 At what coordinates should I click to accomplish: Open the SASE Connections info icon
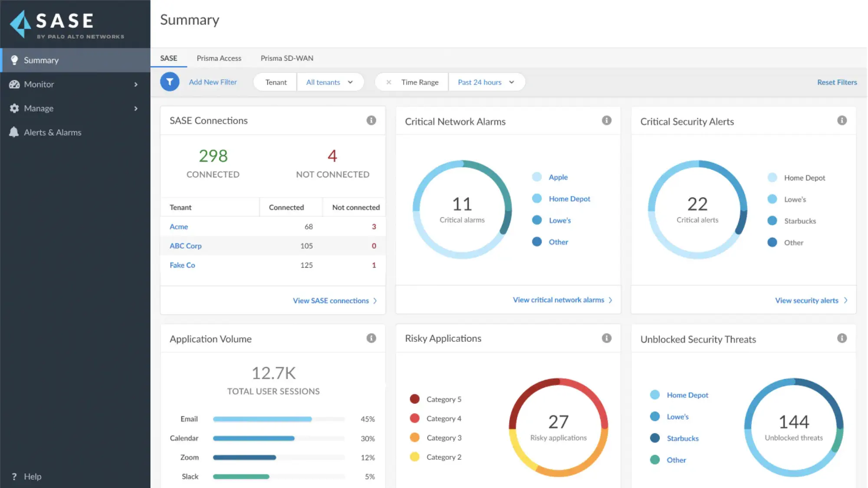coord(372,120)
